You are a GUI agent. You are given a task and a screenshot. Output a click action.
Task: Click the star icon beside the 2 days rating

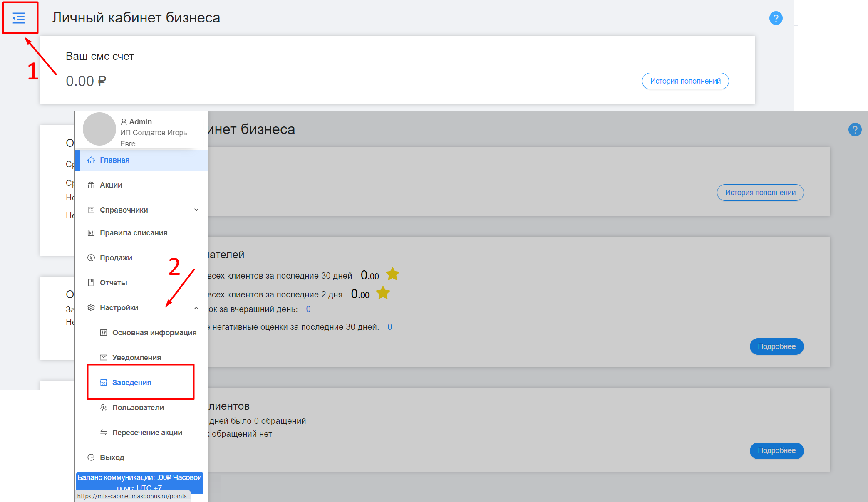coord(383,293)
